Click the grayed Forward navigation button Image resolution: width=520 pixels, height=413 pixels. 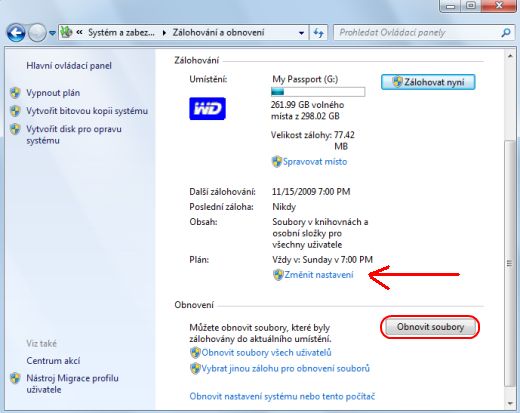point(37,33)
